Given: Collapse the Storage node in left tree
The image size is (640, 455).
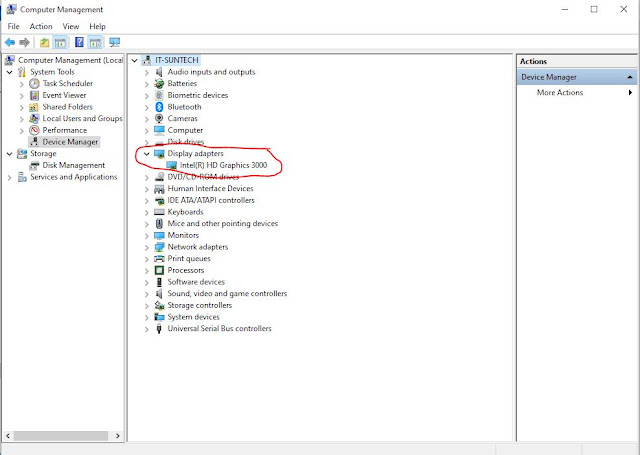Looking at the screenshot, I should pos(9,154).
